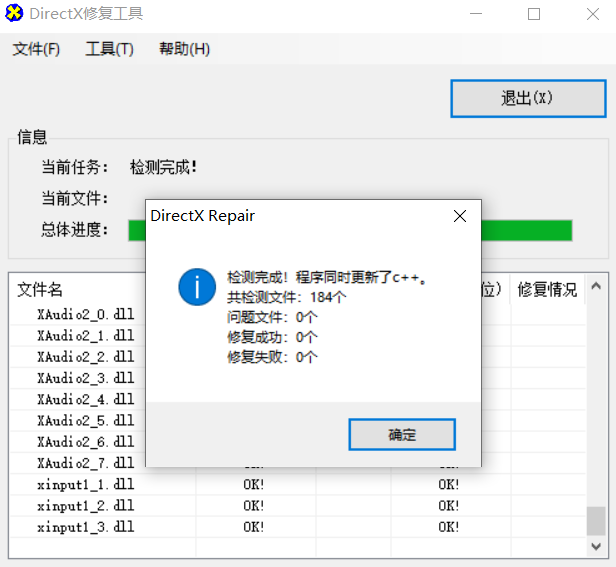Viewport: 616px width, 567px height.
Task: Click the DirectX app icon in title bar
Action: coord(16,14)
